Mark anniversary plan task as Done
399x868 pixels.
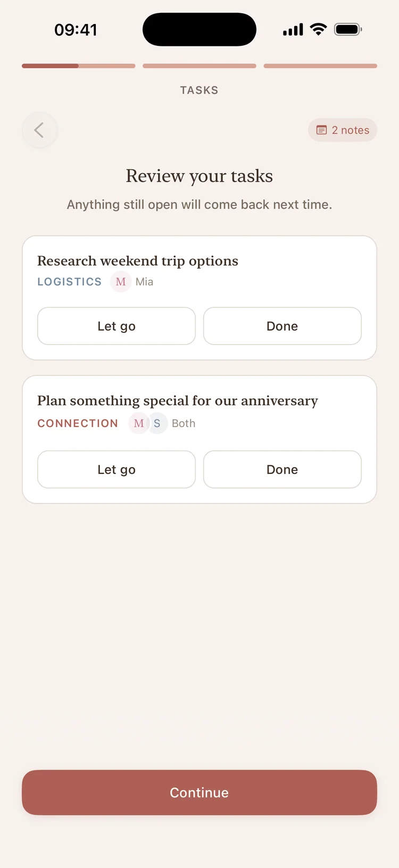tap(282, 469)
